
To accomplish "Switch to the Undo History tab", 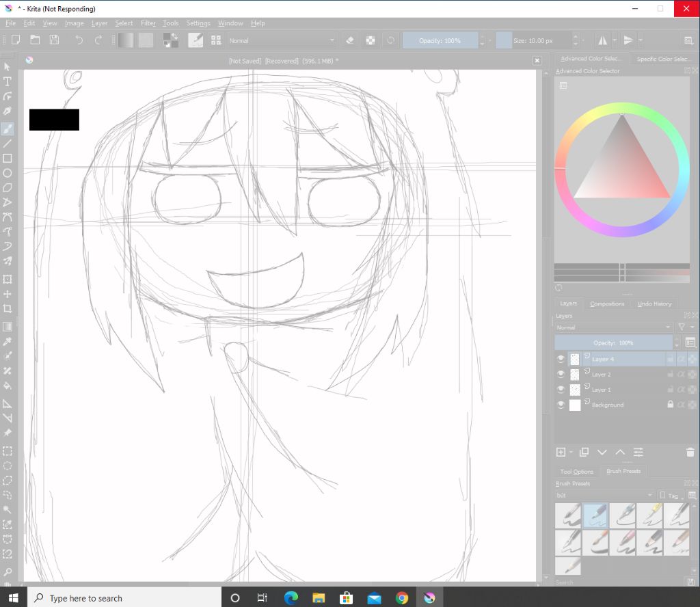I will pyautogui.click(x=654, y=303).
